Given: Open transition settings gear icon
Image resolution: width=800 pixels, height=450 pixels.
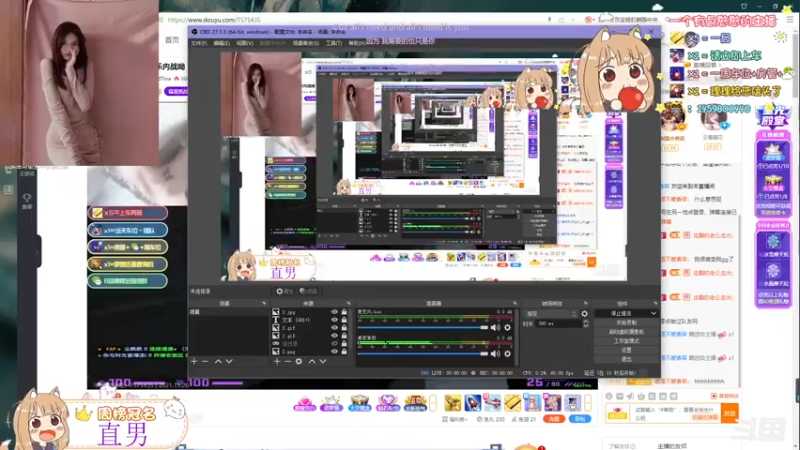Looking at the screenshot, I should 585,314.
